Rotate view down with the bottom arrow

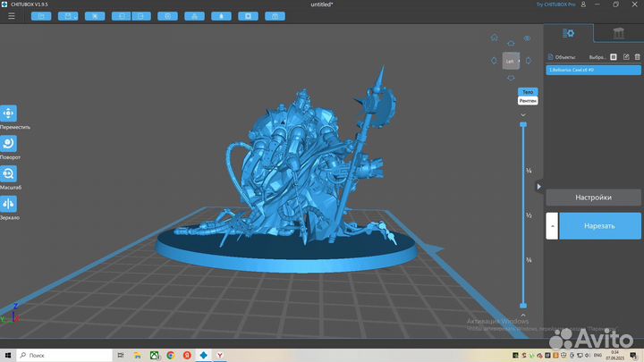click(x=511, y=78)
